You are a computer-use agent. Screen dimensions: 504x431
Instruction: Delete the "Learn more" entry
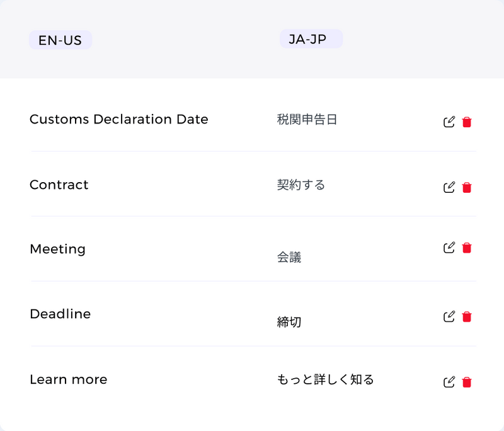[x=466, y=382]
